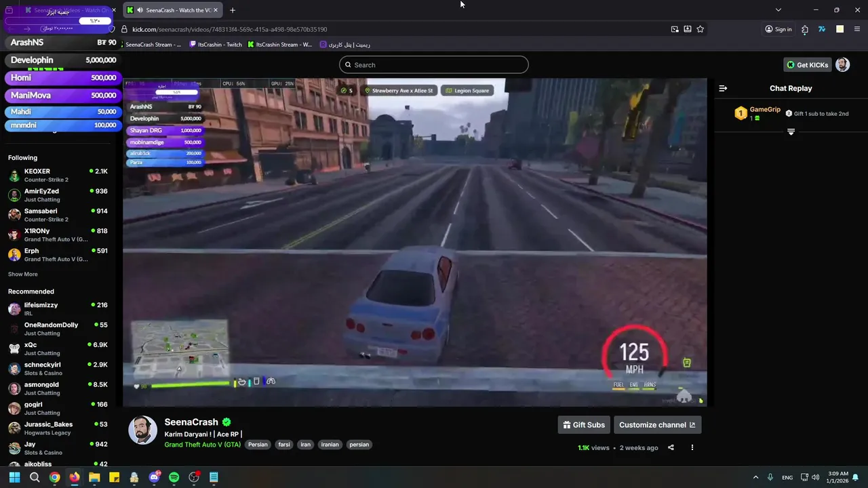
Task: Select the iran tag
Action: (x=306, y=445)
